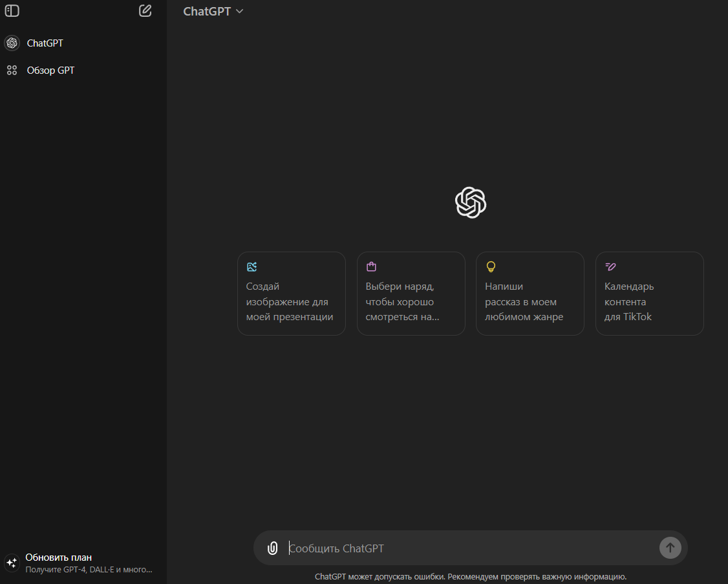The width and height of the screenshot is (728, 584).
Task: Collapse the sidebar with the panel icon
Action: click(12, 11)
